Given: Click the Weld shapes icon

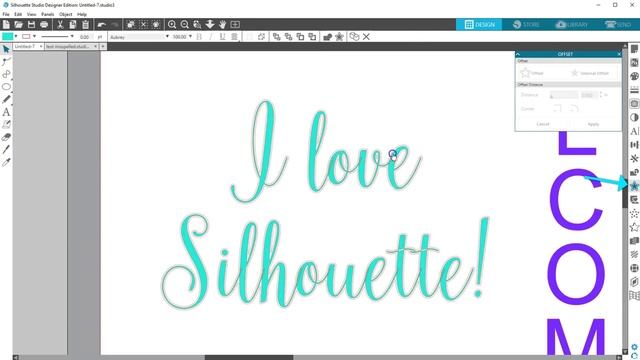Looking at the screenshot, I should [327, 37].
